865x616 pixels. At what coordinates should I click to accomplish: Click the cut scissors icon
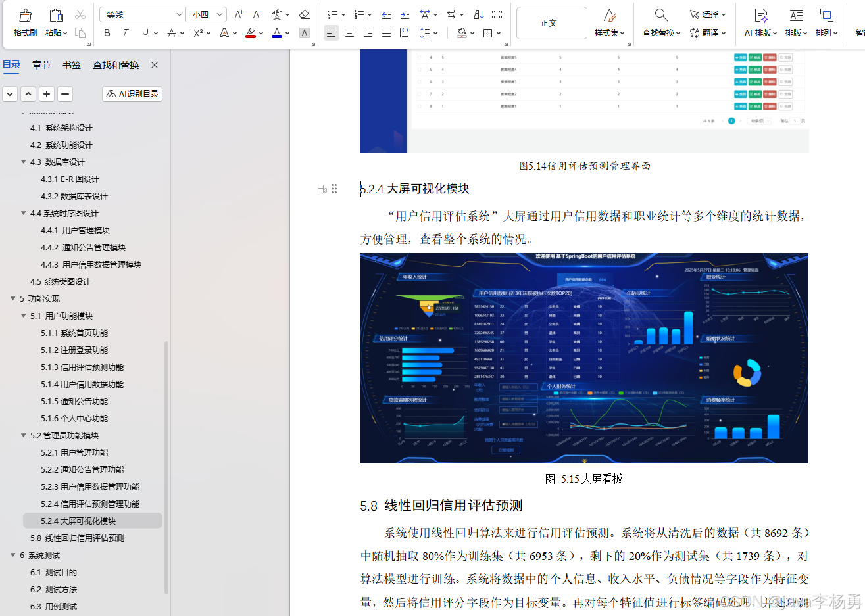coord(80,14)
